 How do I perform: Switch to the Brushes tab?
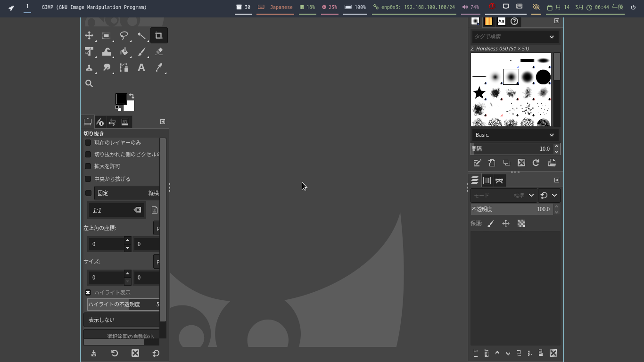coord(475,21)
